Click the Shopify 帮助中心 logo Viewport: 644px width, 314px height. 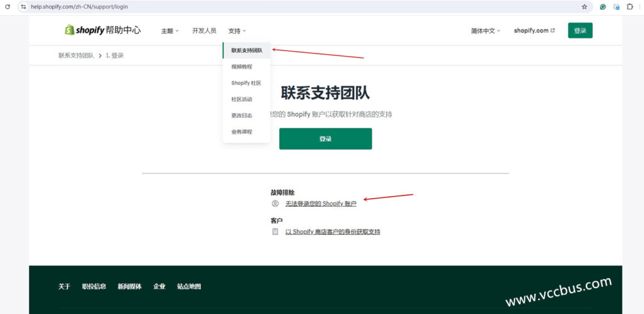(103, 30)
